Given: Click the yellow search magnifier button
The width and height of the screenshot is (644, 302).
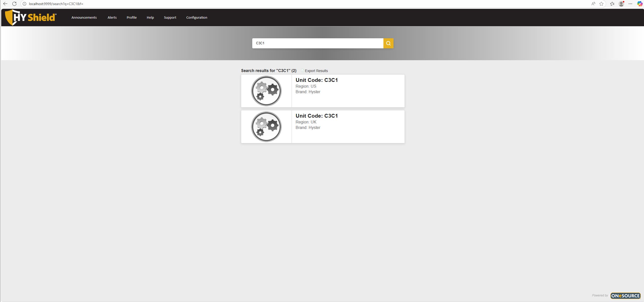Looking at the screenshot, I should (x=388, y=43).
